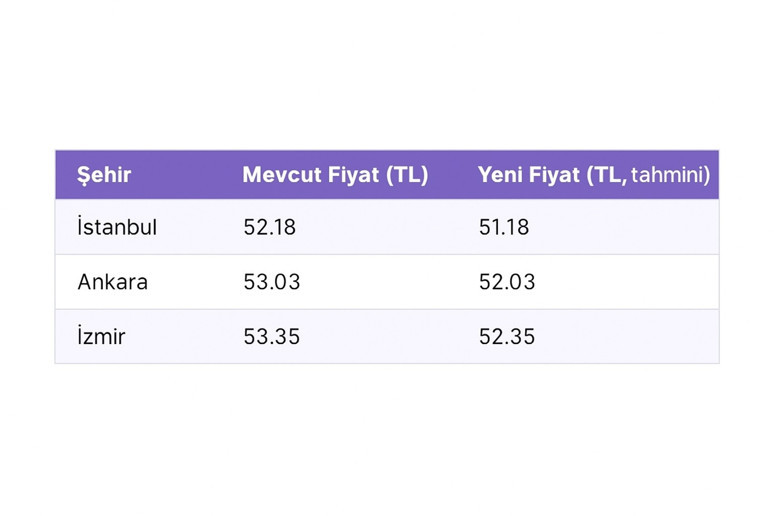Click İzmir's current price 53.35
Image resolution: width=774 pixels, height=516 pixels.
(x=272, y=336)
